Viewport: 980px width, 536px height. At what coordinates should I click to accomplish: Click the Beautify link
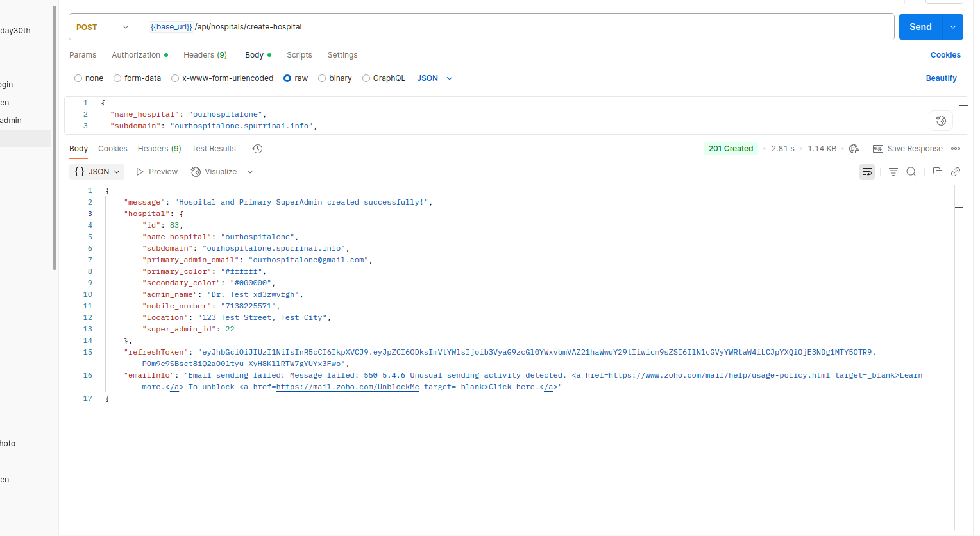click(x=941, y=78)
